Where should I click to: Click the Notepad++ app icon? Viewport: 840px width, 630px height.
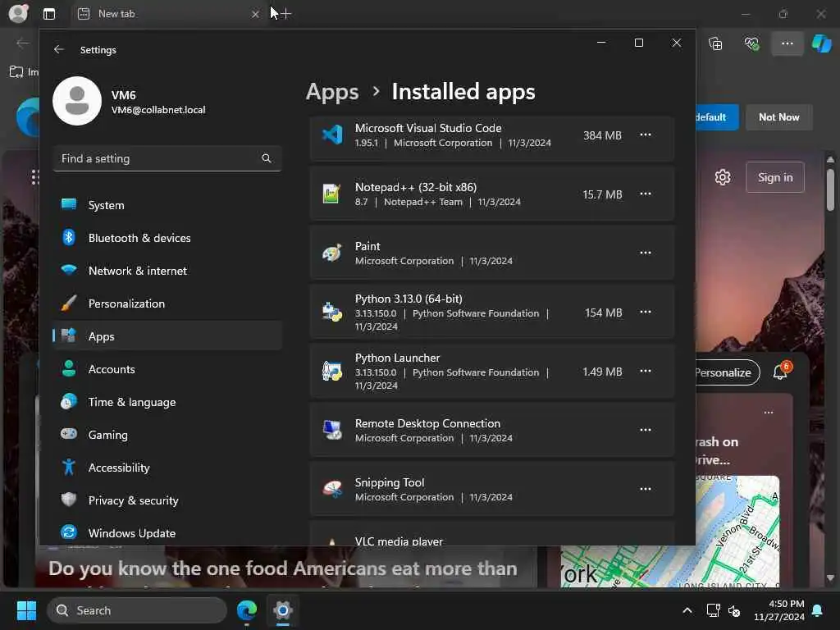coord(332,194)
